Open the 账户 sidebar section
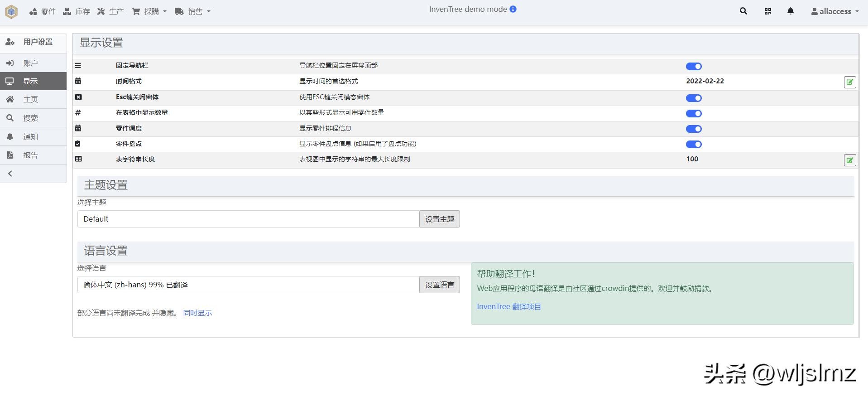868x397 pixels. 30,63
